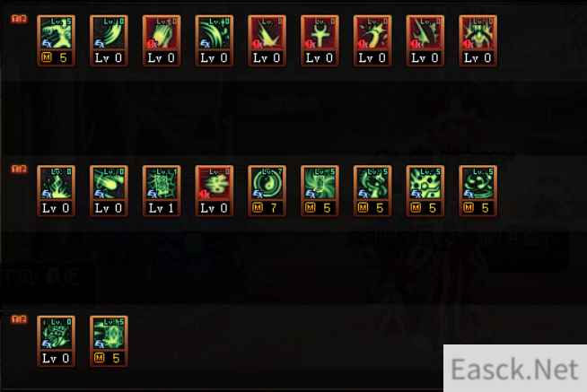Select the green kicking figure skill, M 5

(57, 40)
